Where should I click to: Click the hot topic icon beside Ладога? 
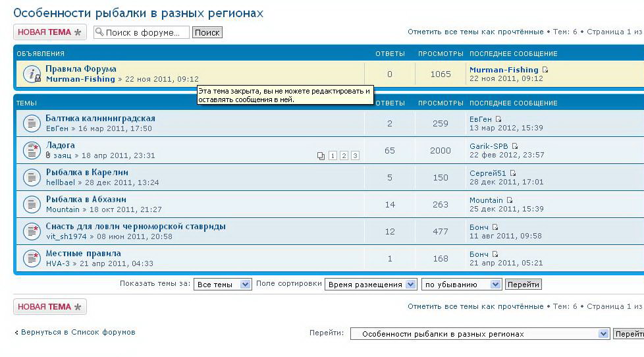click(32, 150)
